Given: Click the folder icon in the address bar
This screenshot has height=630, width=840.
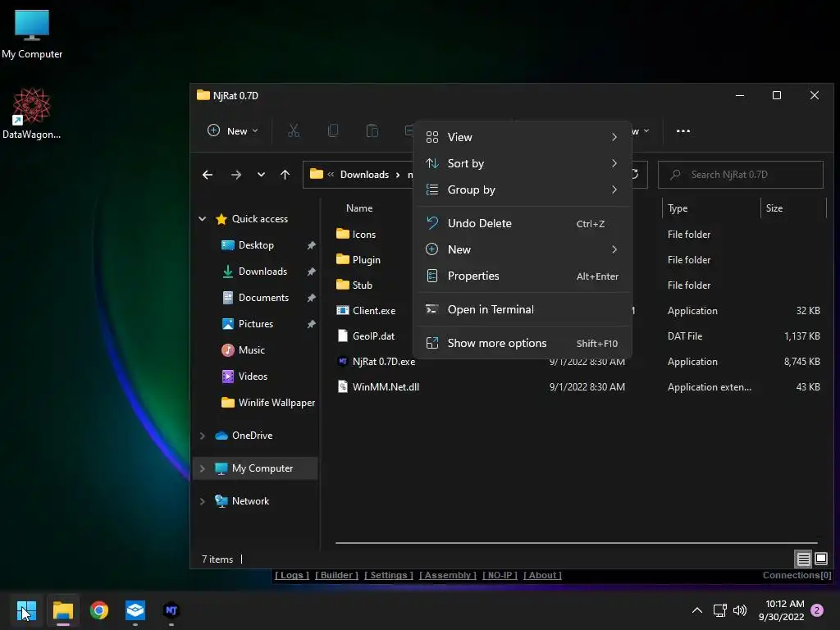Looking at the screenshot, I should (x=317, y=174).
